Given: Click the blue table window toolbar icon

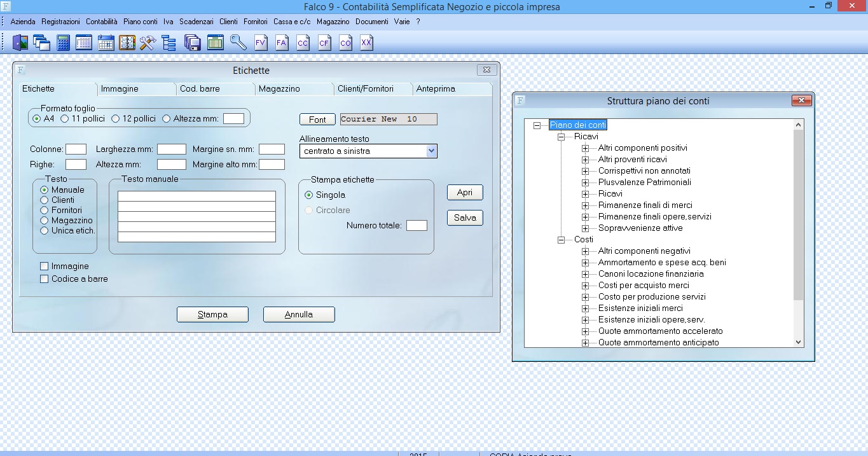Looking at the screenshot, I should pyautogui.click(x=84, y=43).
